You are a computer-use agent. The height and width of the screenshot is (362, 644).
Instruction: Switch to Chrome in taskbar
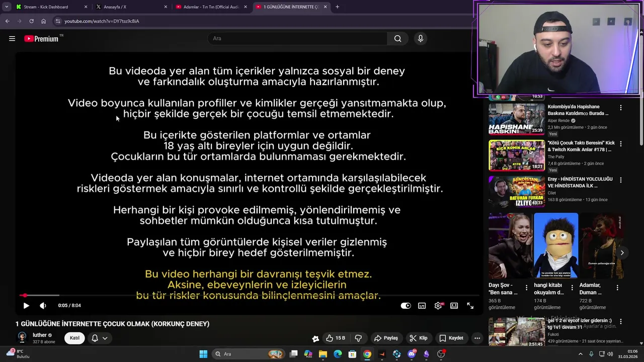click(x=367, y=354)
